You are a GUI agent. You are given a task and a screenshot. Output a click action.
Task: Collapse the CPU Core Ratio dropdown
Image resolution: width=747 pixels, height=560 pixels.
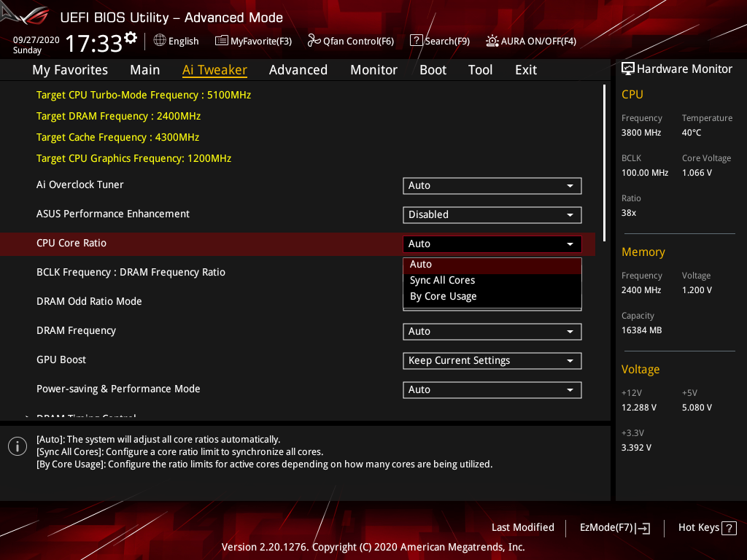click(492, 244)
